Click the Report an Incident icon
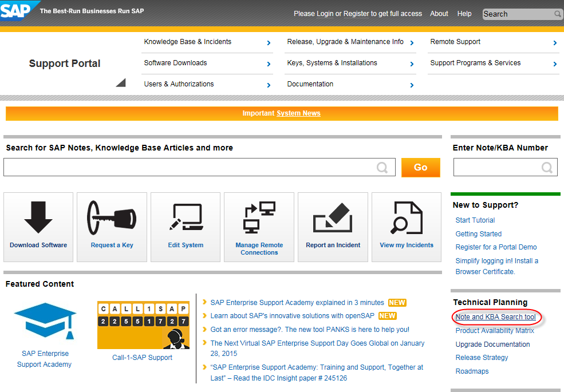564x392 pixels. coord(333,218)
